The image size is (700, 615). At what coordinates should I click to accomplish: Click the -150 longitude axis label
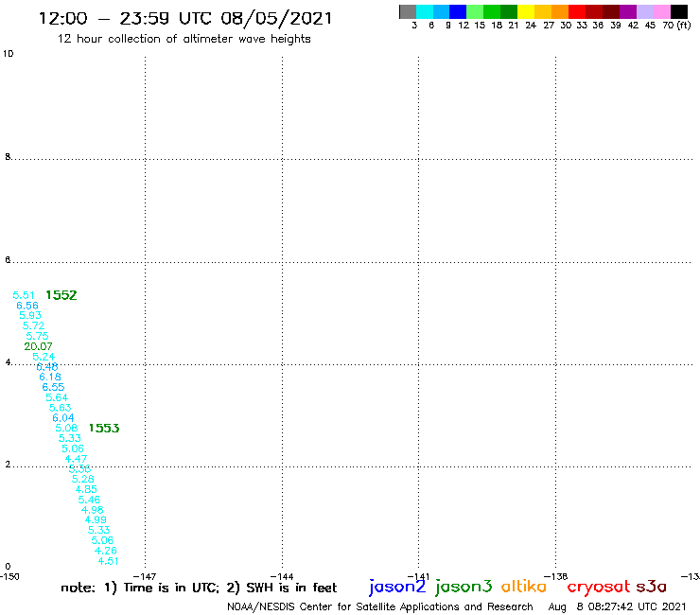(x=9, y=576)
